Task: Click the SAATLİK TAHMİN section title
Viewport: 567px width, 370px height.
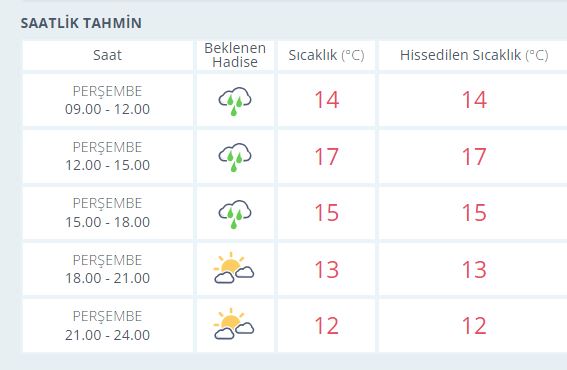Action: (81, 23)
